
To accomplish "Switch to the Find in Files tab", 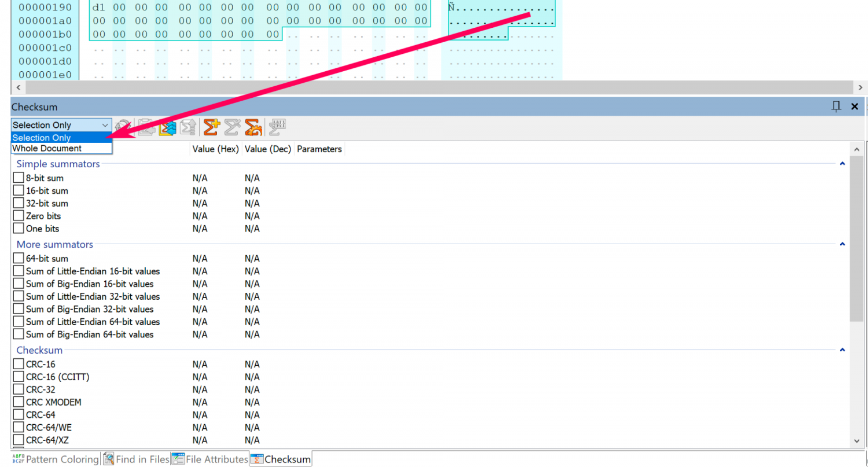I will (x=136, y=459).
